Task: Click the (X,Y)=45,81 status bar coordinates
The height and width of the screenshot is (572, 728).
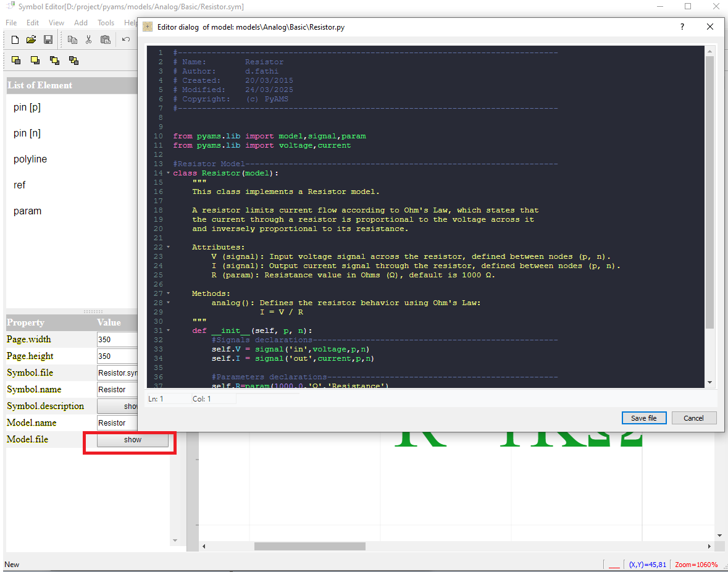Action: pyautogui.click(x=648, y=565)
